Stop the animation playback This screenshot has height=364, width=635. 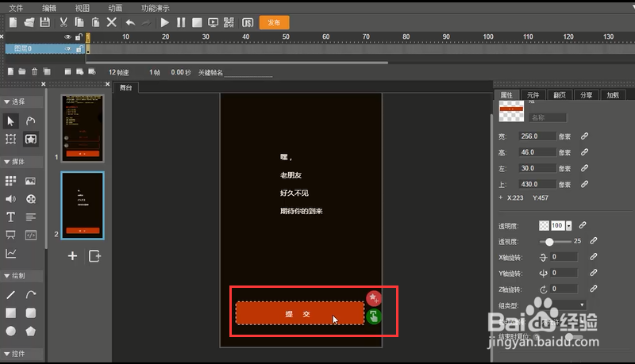pyautogui.click(x=197, y=23)
